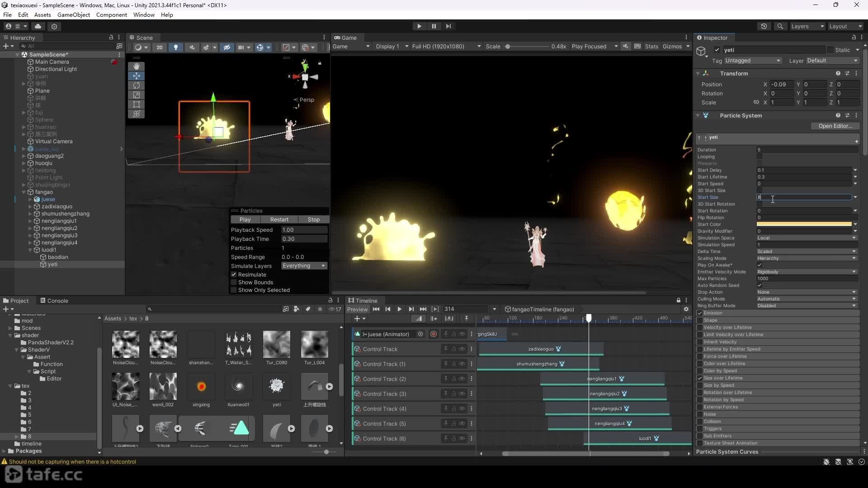Open the global search magnifier icon
The height and width of the screenshot is (488, 868).
780,26
